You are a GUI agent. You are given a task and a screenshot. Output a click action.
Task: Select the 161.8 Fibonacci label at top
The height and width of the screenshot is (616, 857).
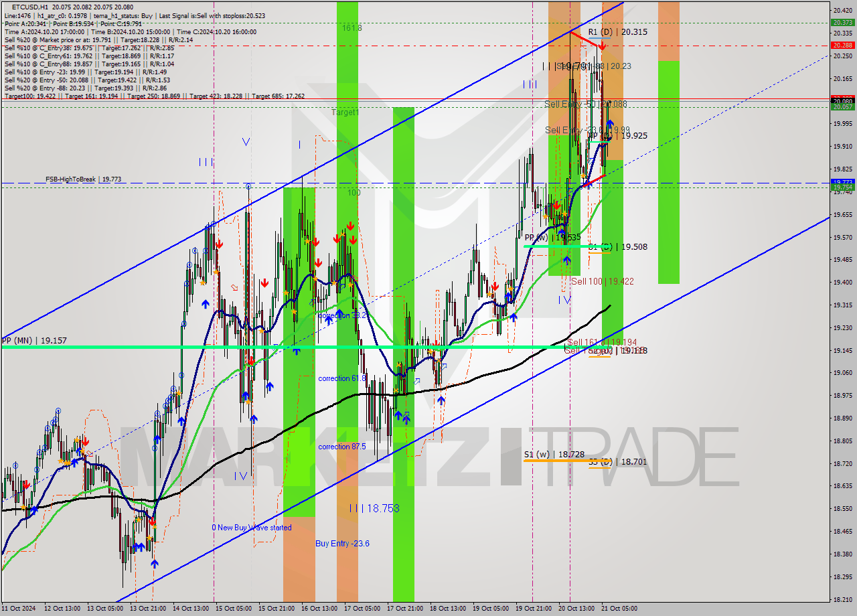pos(352,28)
